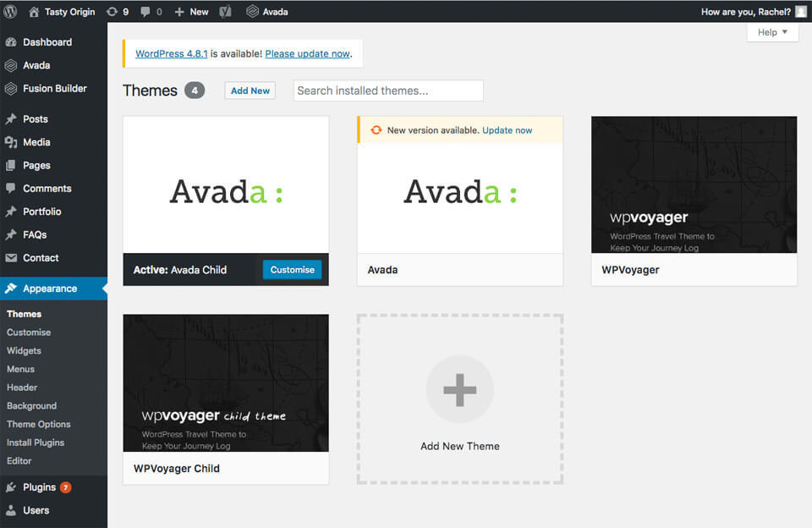
Task: Click the Fusion Builder sidebar icon
Action: point(11,89)
